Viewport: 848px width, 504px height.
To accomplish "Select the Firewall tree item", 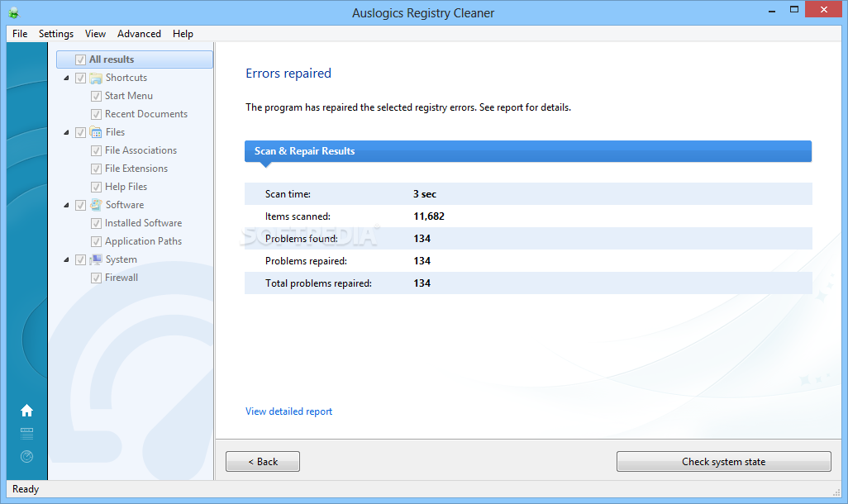I will coord(121,278).
